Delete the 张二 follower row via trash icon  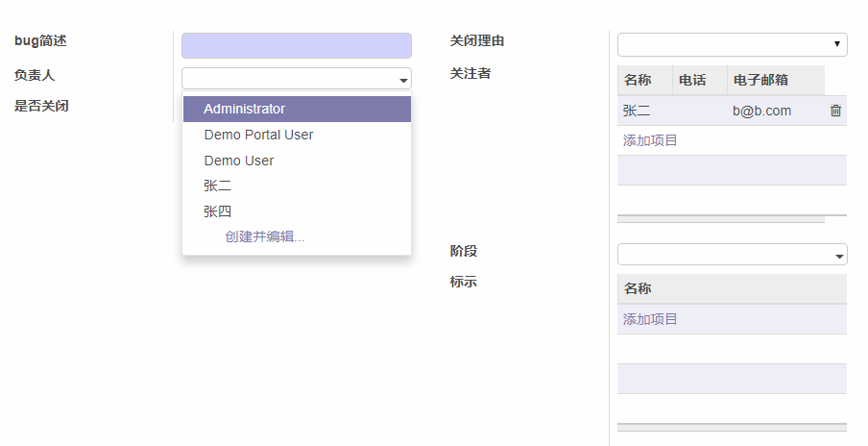pyautogui.click(x=835, y=111)
